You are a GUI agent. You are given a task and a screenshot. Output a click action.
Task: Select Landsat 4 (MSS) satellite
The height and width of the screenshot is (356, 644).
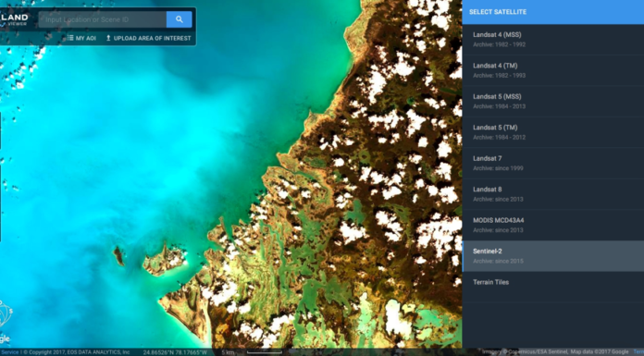(x=552, y=40)
